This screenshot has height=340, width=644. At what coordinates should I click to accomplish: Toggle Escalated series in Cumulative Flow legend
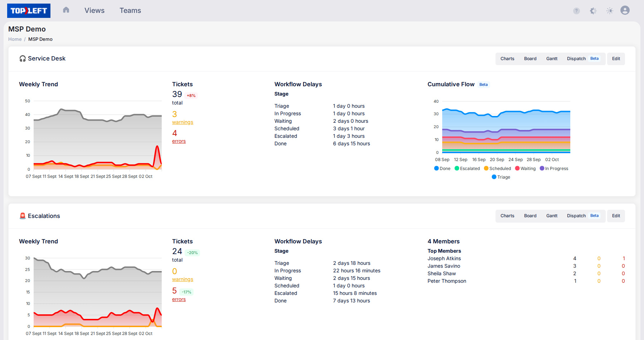(x=467, y=168)
